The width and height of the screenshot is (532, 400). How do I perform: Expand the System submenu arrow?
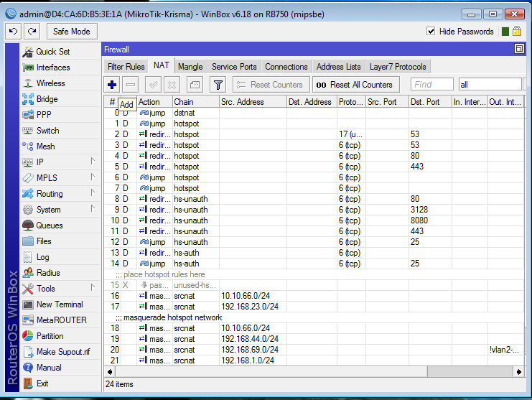tap(93, 209)
